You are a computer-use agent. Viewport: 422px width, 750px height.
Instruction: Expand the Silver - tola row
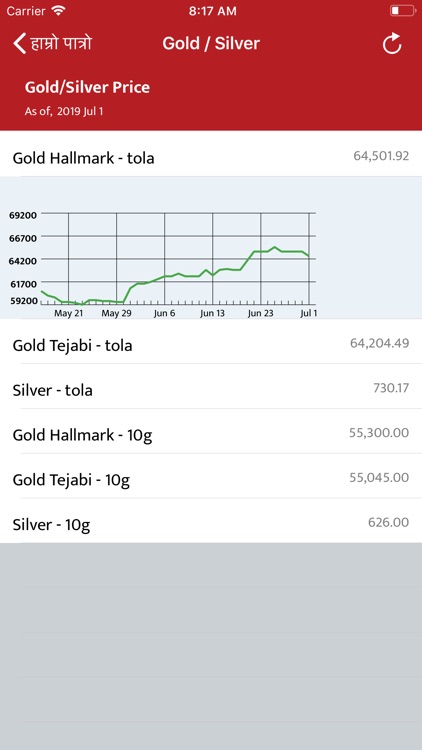coord(211,386)
